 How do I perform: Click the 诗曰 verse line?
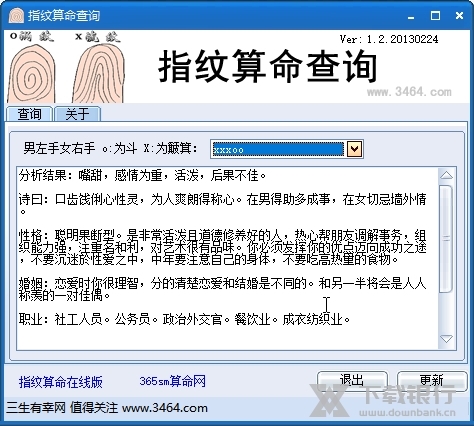point(222,203)
